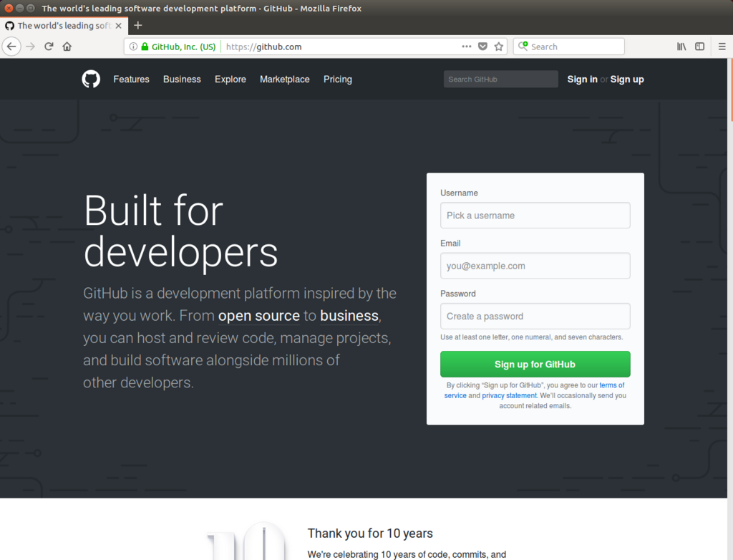Open the privacy statement link
The height and width of the screenshot is (560, 733).
point(510,395)
